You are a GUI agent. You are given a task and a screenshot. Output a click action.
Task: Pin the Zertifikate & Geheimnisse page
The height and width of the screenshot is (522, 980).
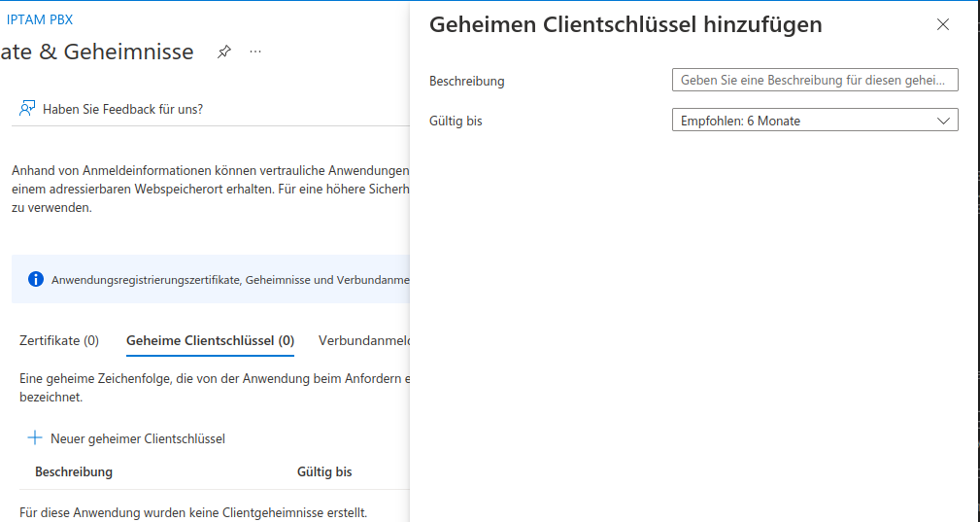[224, 52]
